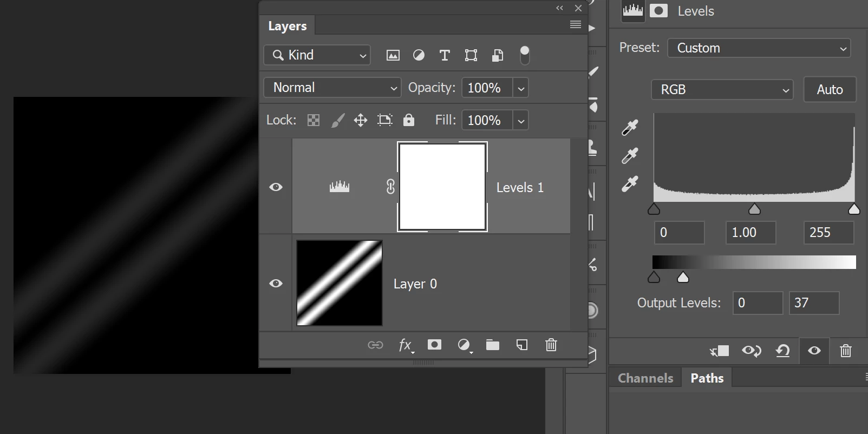Click output levels field 37

coord(814,303)
